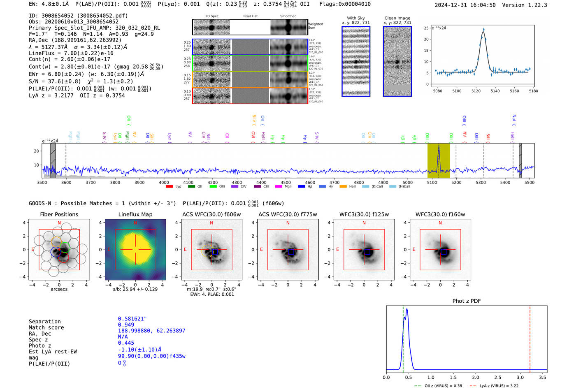Open the Fiber Positions image
Viewport: 576px width, 392px height.
[59, 250]
